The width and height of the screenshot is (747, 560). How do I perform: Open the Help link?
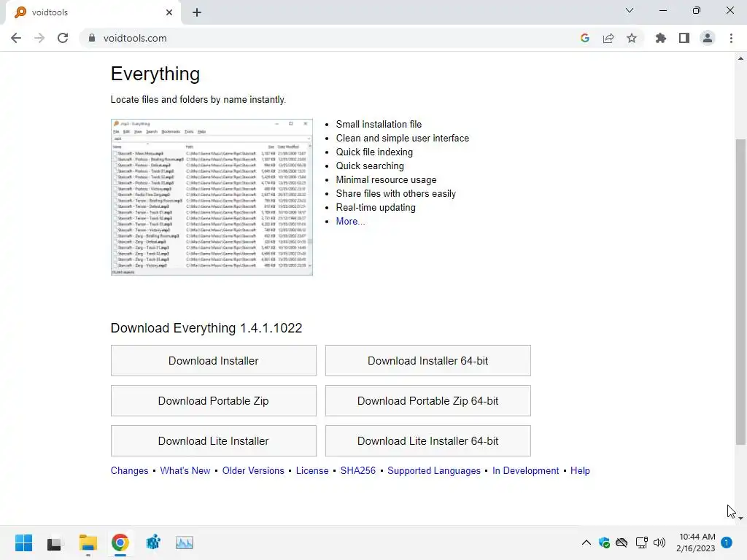580,470
